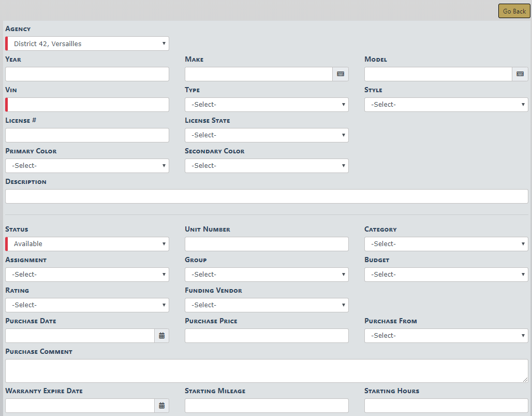Click the Go Back button
Viewport: 532px width, 416px height.
click(x=514, y=11)
